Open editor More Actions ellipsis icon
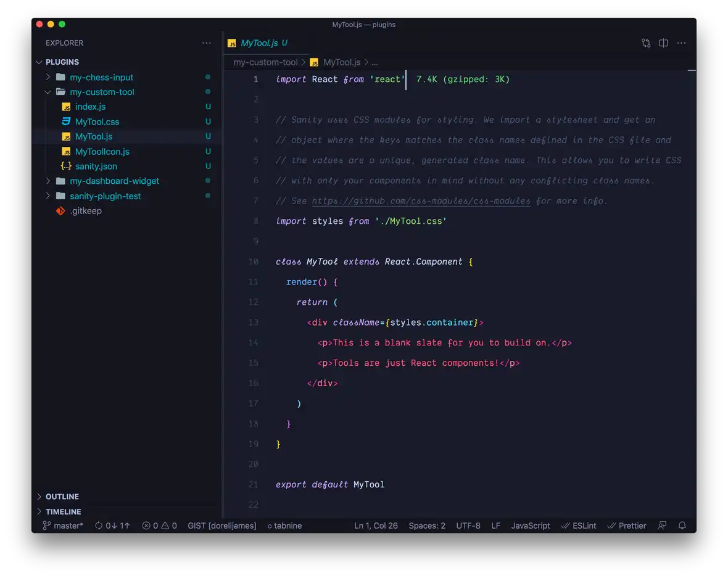The height and width of the screenshot is (578, 728). (x=681, y=43)
